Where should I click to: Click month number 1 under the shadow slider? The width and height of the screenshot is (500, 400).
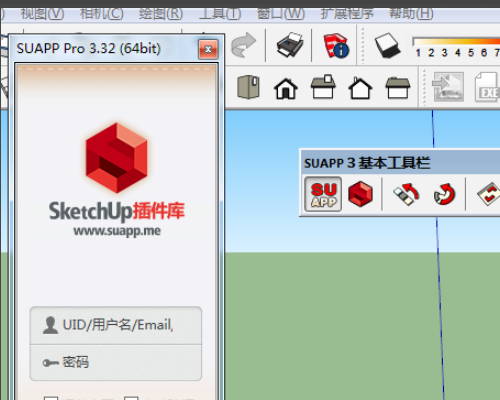click(418, 53)
